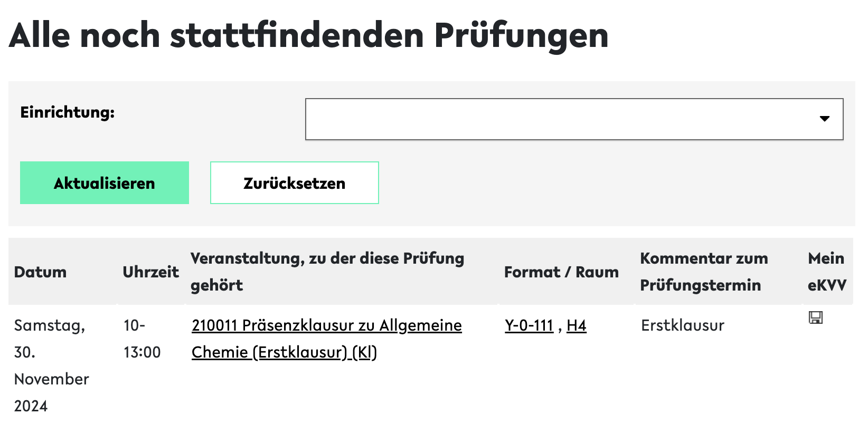The image size is (868, 424).
Task: Click the Datum column header
Action: [40, 272]
